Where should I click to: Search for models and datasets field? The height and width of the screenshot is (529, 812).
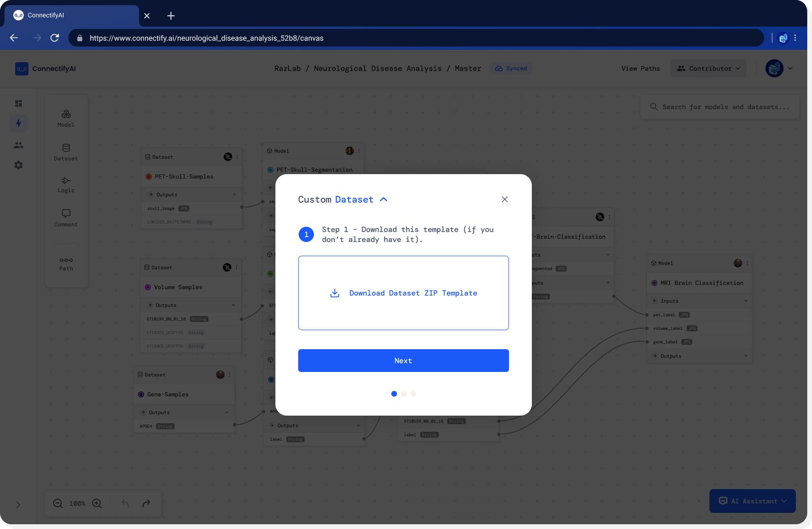tap(719, 107)
